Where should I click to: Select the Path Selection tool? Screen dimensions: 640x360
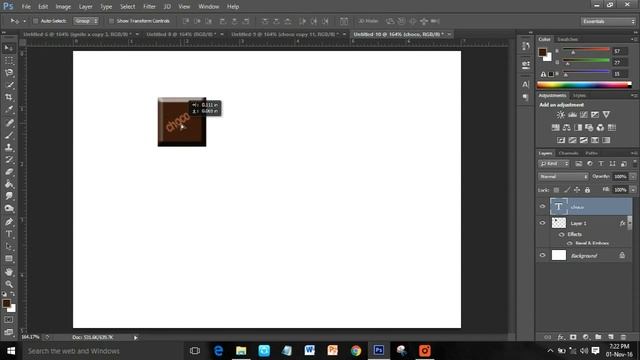click(x=9, y=247)
